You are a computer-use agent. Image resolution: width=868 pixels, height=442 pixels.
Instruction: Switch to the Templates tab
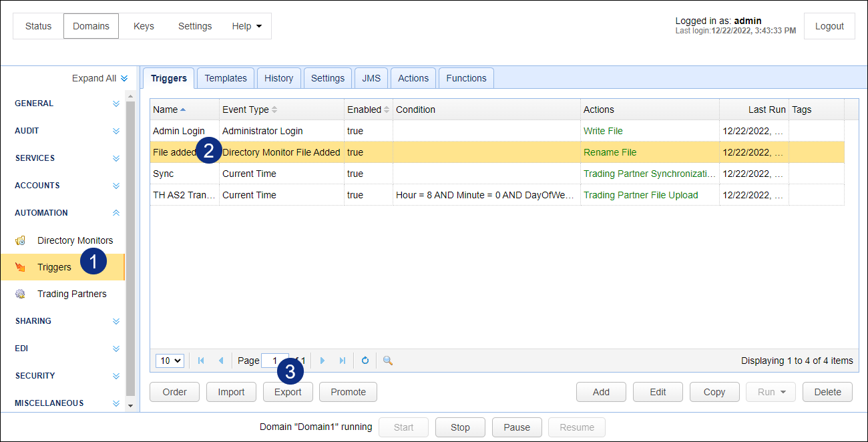pyautogui.click(x=226, y=78)
